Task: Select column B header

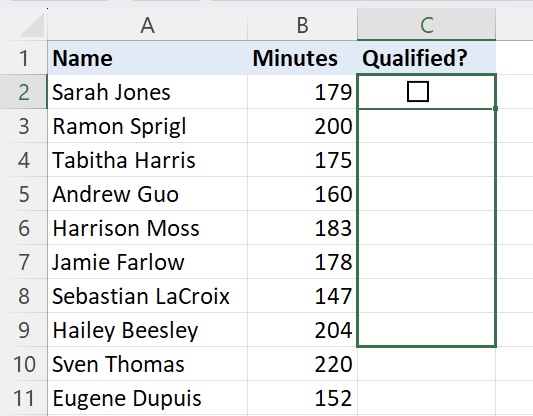Action: click(302, 24)
